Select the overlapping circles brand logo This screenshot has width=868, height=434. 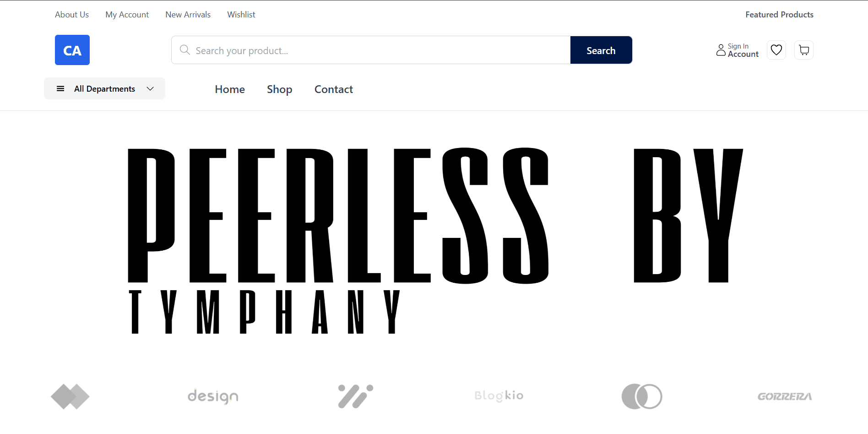pos(642,396)
